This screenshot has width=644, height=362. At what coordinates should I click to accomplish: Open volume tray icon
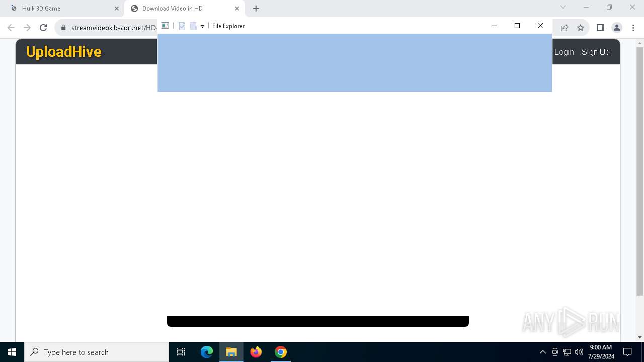click(x=579, y=352)
